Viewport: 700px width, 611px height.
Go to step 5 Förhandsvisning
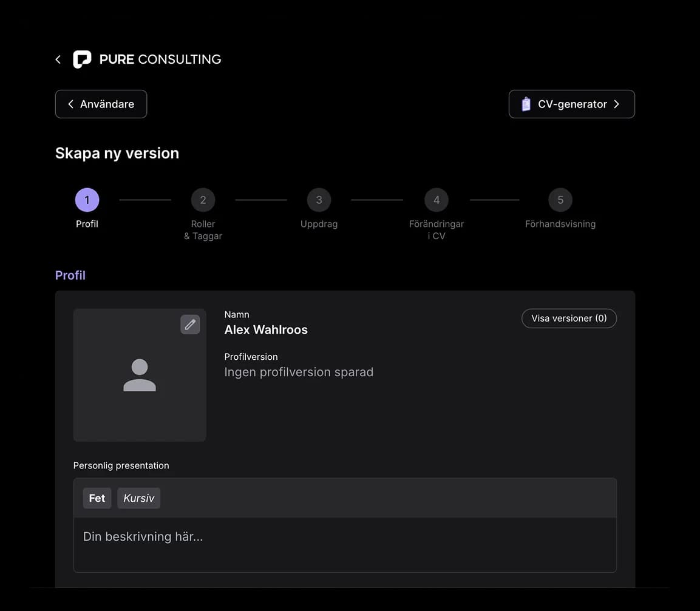tap(560, 200)
